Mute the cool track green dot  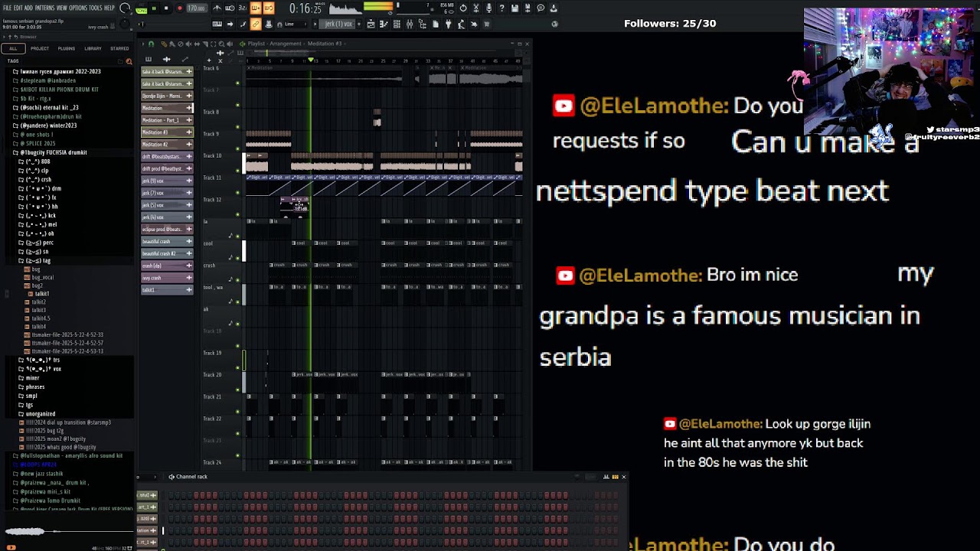click(237, 259)
